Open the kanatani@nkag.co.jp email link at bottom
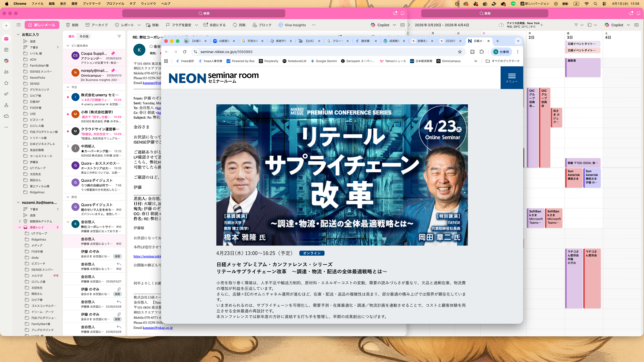644x362 pixels. 157,328
